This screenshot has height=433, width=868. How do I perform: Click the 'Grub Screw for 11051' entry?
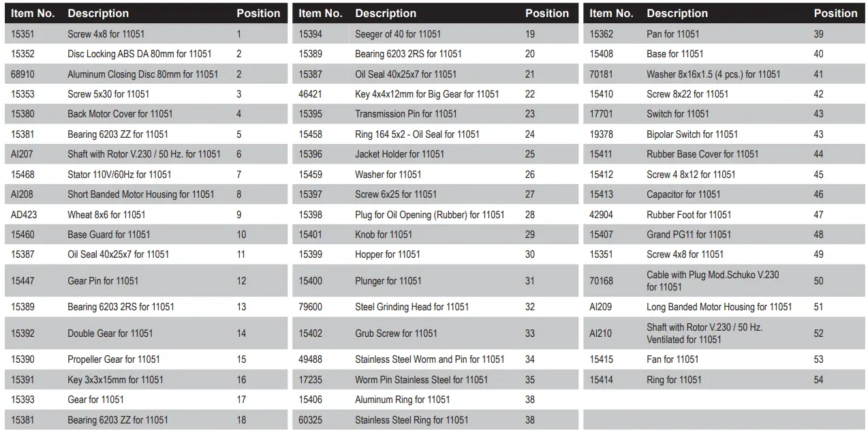pyautogui.click(x=396, y=333)
